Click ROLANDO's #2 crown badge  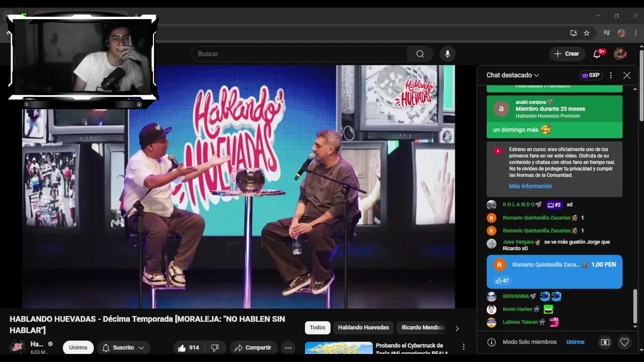(554, 205)
